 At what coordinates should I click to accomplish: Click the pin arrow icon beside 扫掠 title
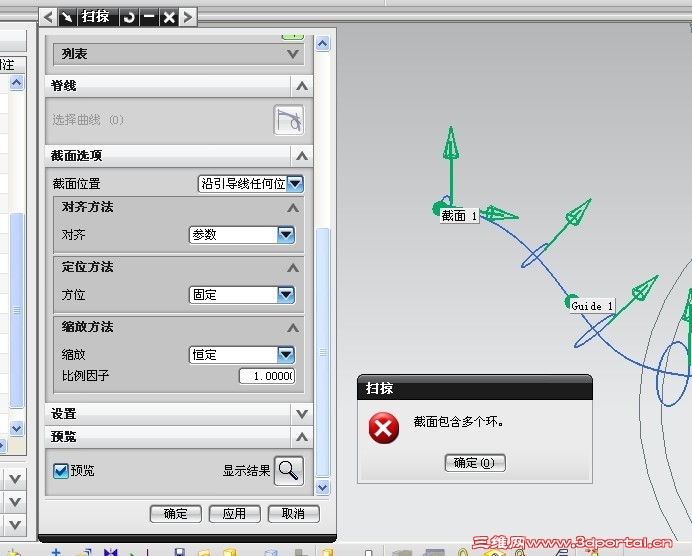67,17
